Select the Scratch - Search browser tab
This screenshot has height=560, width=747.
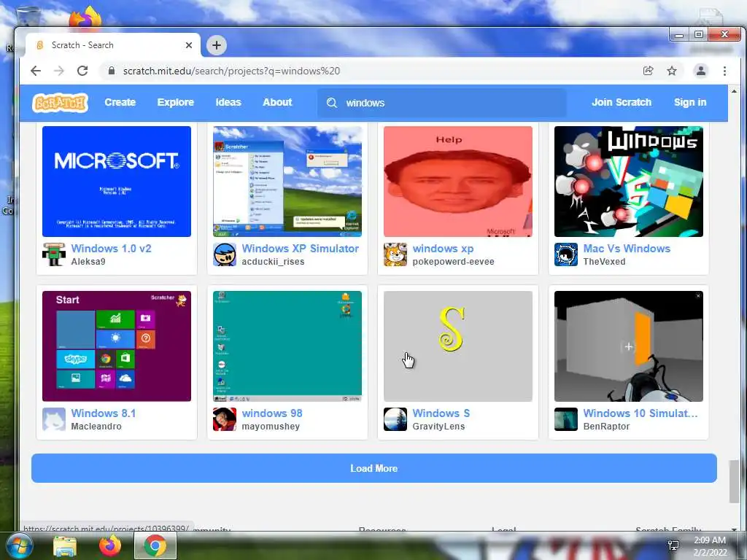(x=112, y=45)
